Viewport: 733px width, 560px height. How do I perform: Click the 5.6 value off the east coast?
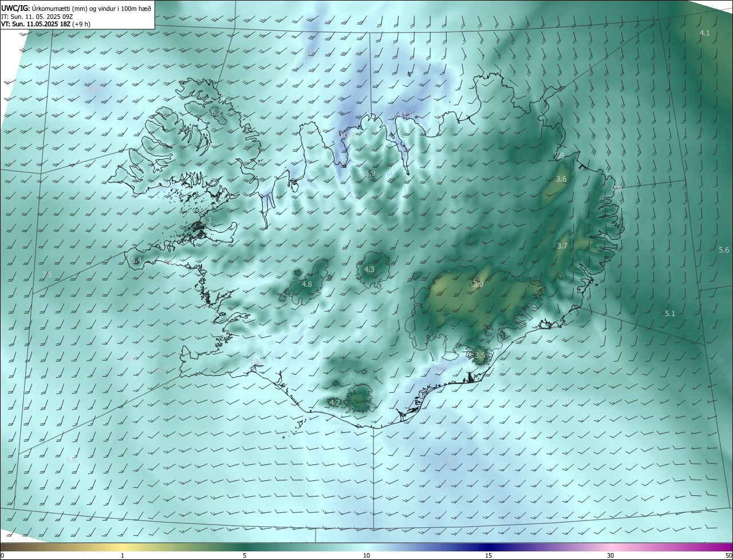click(724, 250)
